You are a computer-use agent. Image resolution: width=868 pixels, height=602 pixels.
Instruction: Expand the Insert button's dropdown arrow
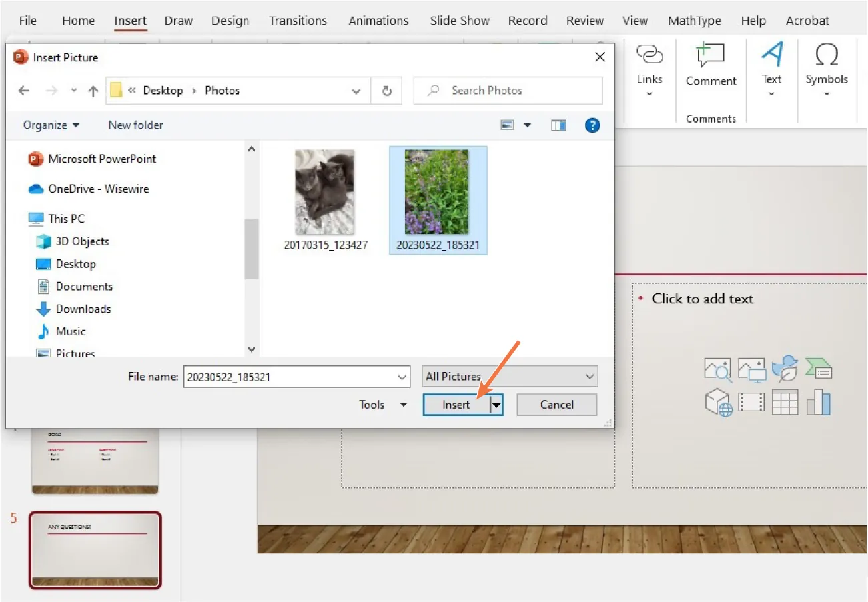(x=496, y=405)
